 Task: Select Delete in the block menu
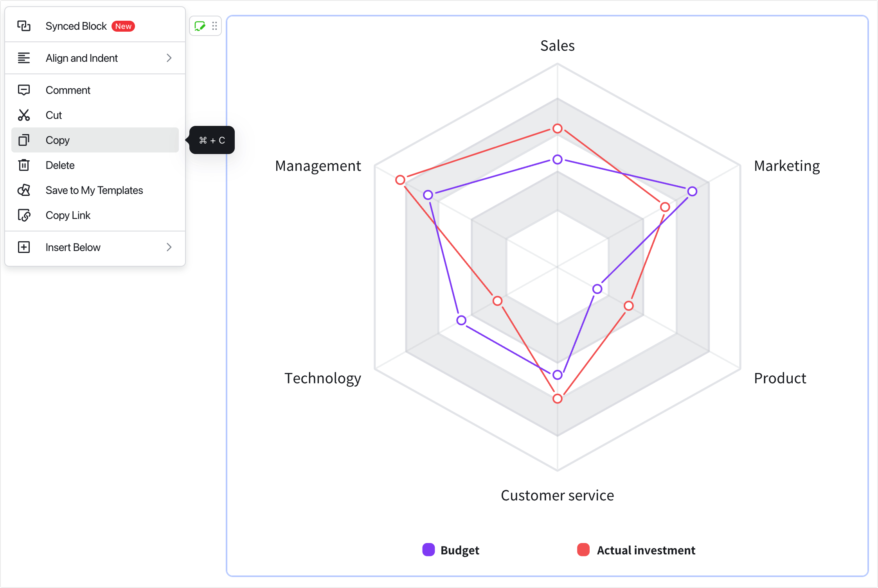tap(95, 165)
